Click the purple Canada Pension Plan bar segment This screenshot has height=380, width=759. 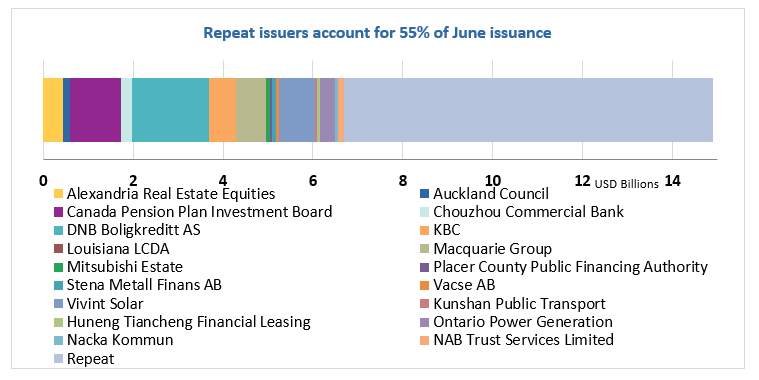[95, 110]
